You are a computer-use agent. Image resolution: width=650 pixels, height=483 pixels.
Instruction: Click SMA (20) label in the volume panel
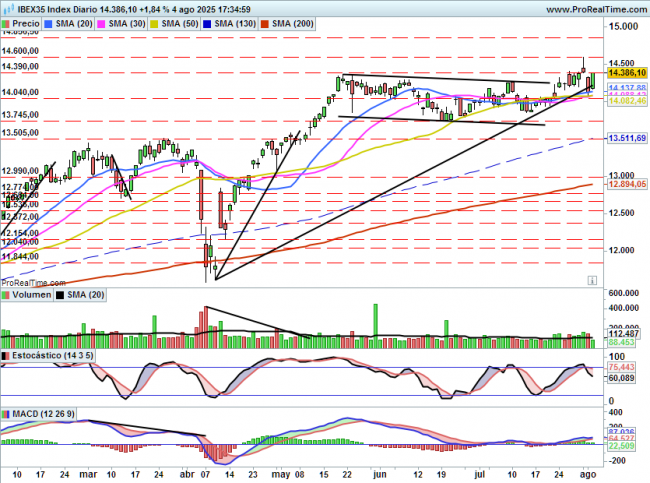(x=86, y=295)
